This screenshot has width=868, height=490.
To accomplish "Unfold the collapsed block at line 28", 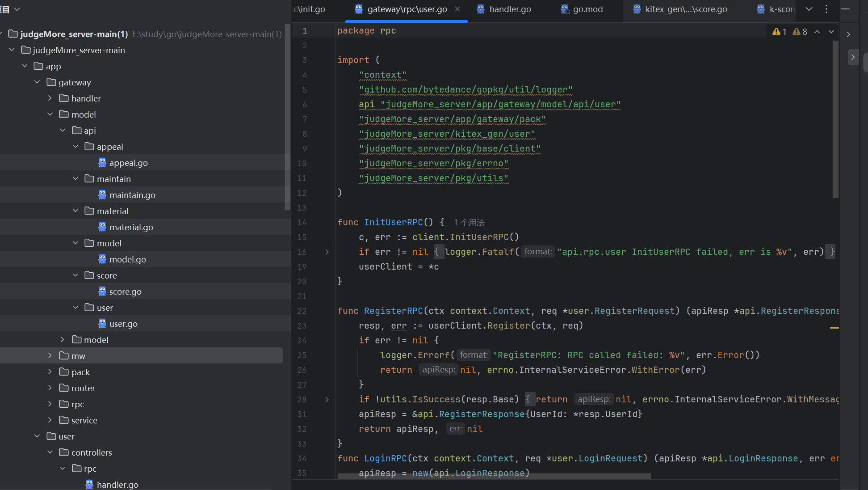I will pyautogui.click(x=327, y=400).
